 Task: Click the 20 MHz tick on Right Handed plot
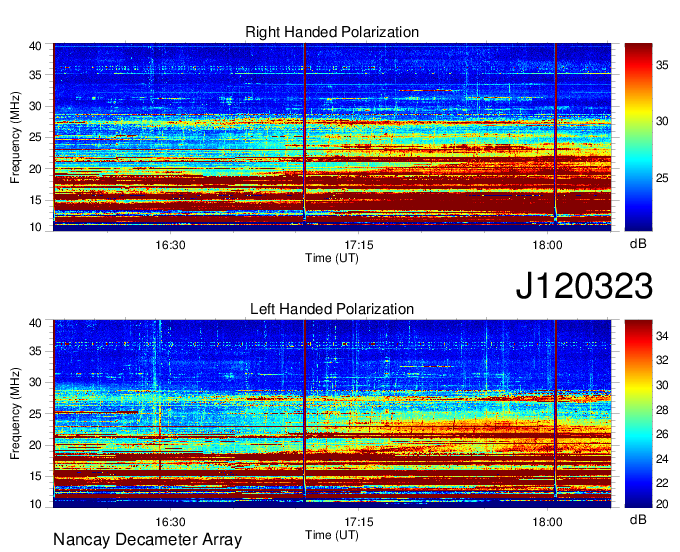[35, 169]
